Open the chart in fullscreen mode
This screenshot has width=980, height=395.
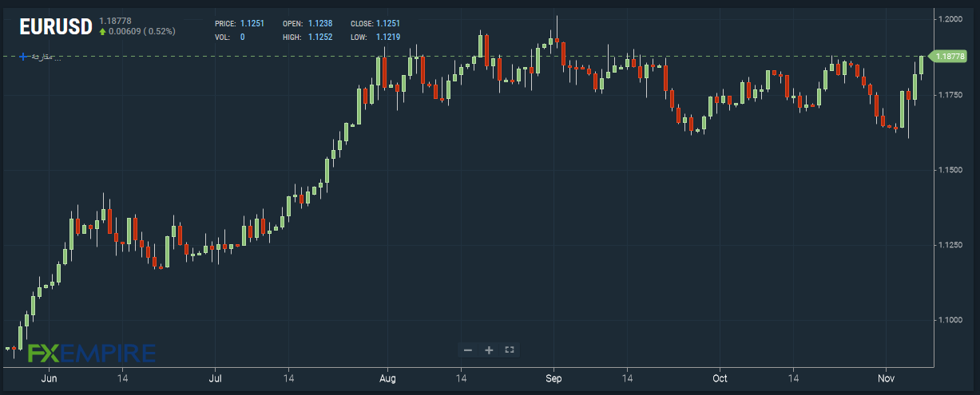(510, 350)
